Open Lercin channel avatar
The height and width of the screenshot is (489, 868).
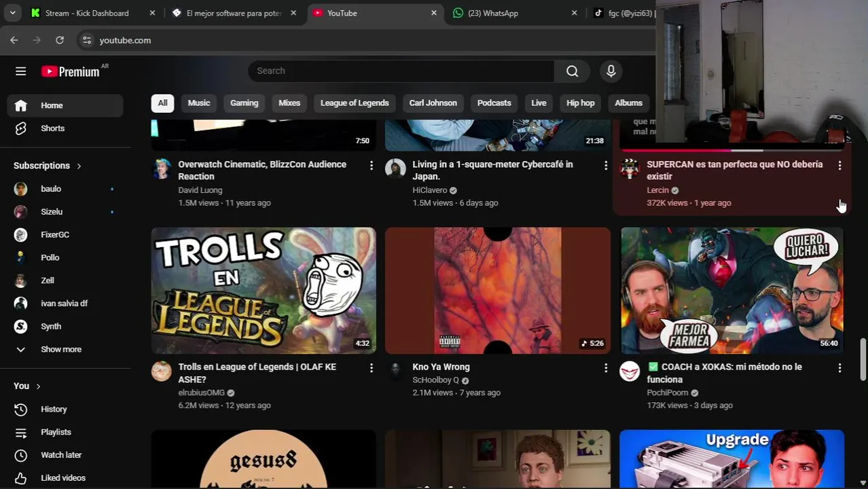point(630,168)
